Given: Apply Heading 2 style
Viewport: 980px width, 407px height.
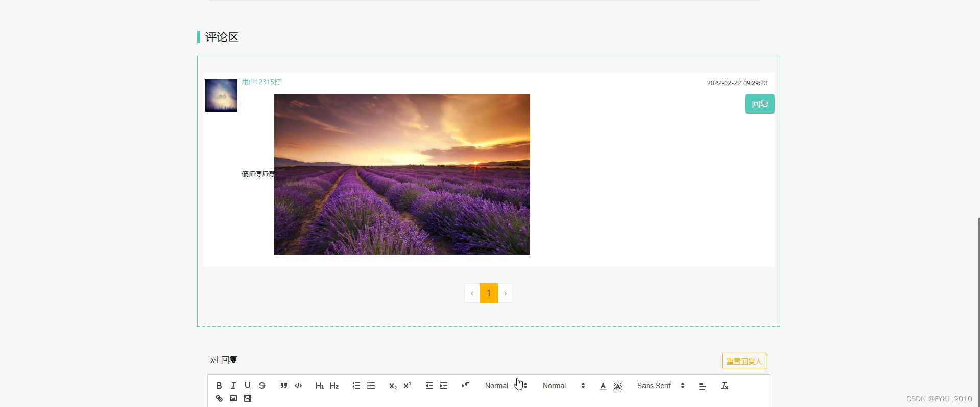Looking at the screenshot, I should (334, 386).
